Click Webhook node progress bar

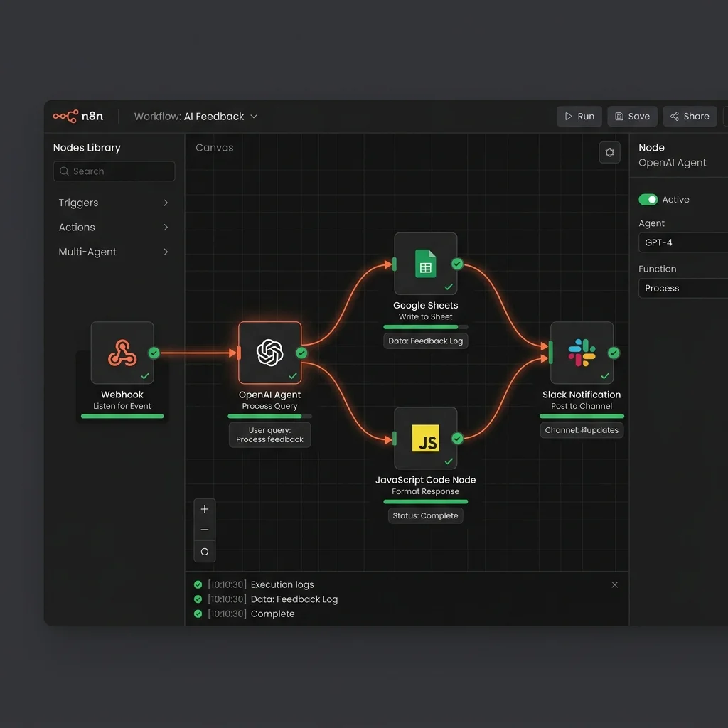[122, 417]
